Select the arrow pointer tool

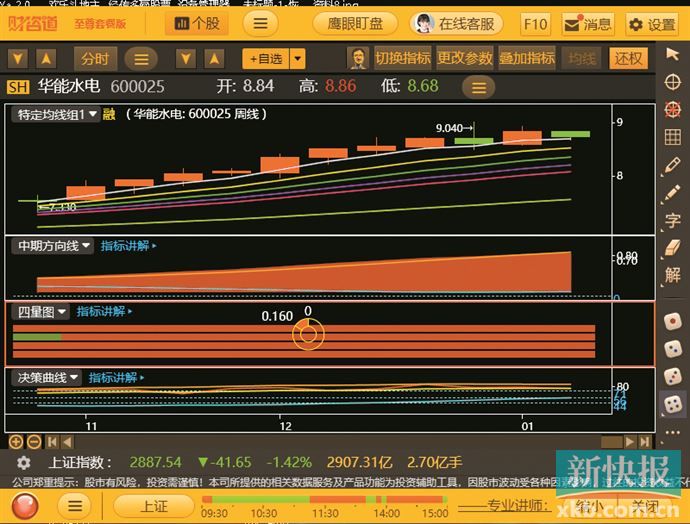[672, 55]
